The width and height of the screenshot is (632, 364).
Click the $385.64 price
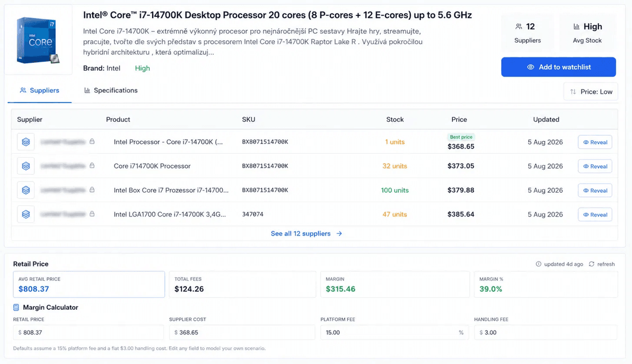[461, 214]
